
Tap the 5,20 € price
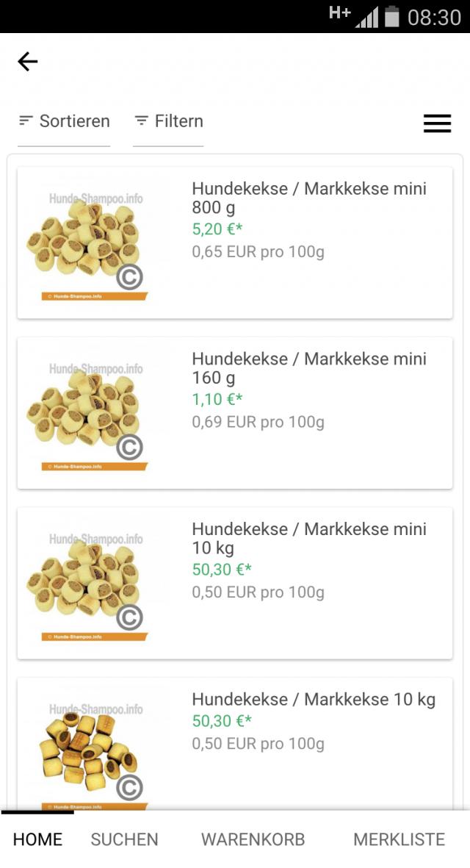pos(217,229)
